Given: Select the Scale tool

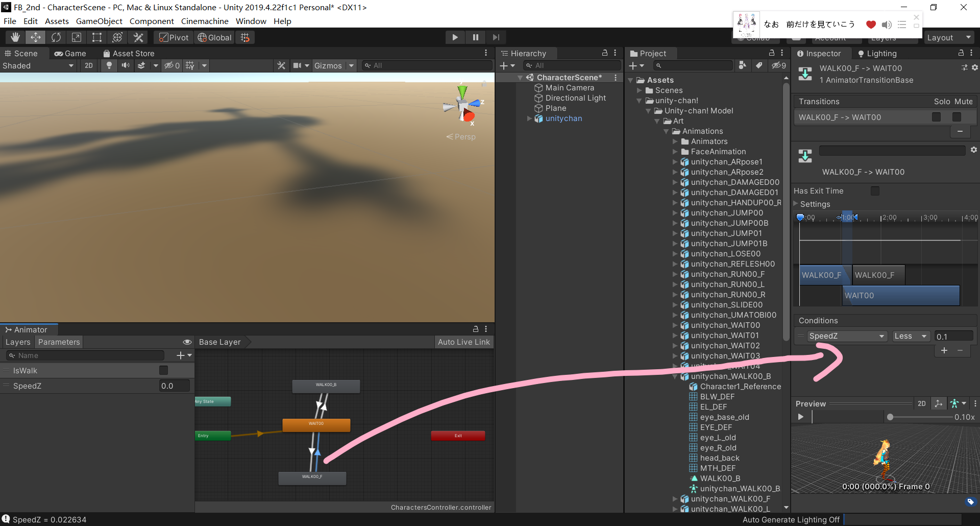Looking at the screenshot, I should point(77,37).
